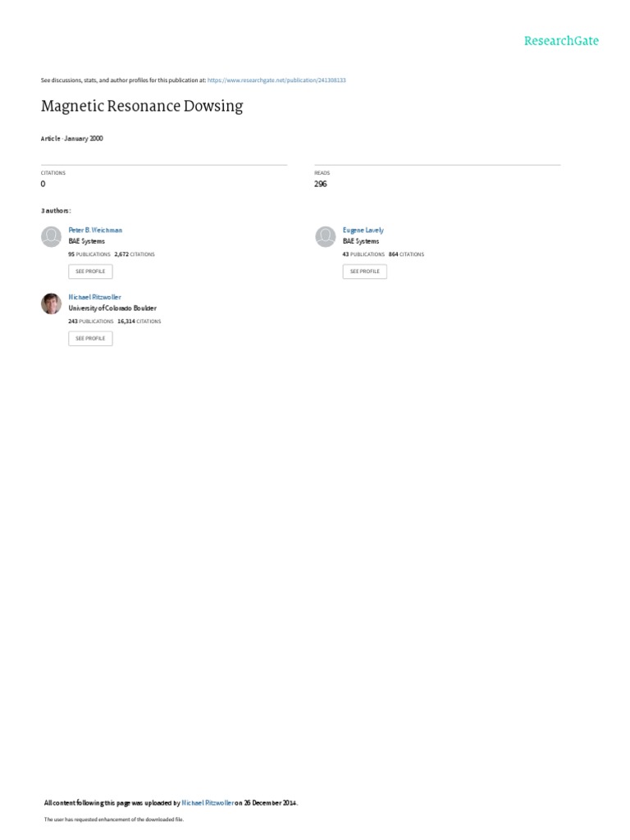Click the citations count value 0
The image size is (630, 840).
[43, 184]
